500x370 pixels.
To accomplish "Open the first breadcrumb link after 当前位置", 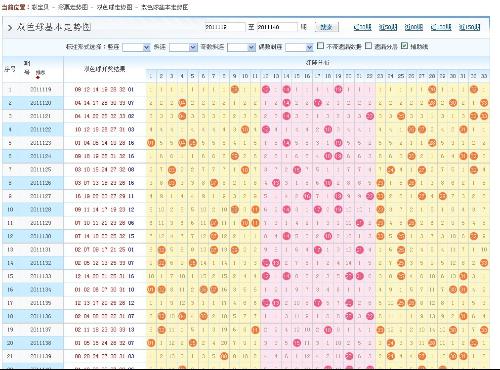I will 40,7.
